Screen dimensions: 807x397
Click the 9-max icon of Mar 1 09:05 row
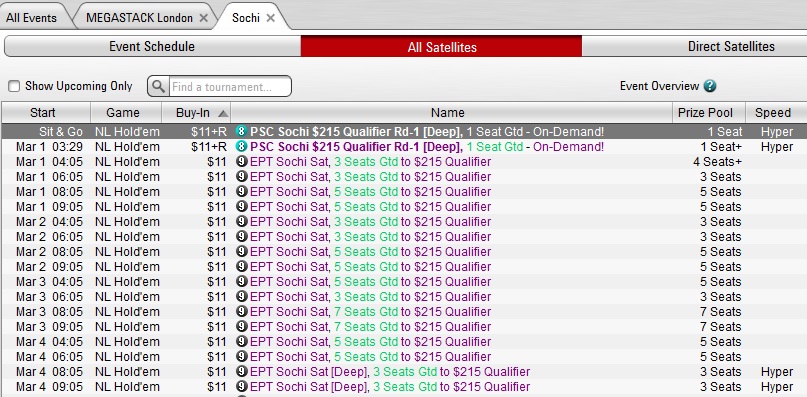(242, 206)
